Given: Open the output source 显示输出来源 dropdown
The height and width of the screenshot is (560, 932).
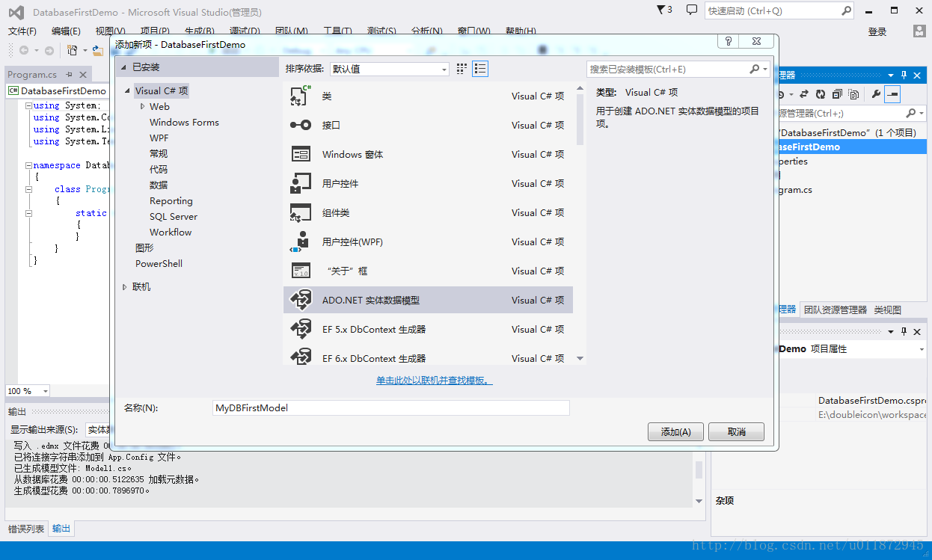Looking at the screenshot, I should 97,430.
